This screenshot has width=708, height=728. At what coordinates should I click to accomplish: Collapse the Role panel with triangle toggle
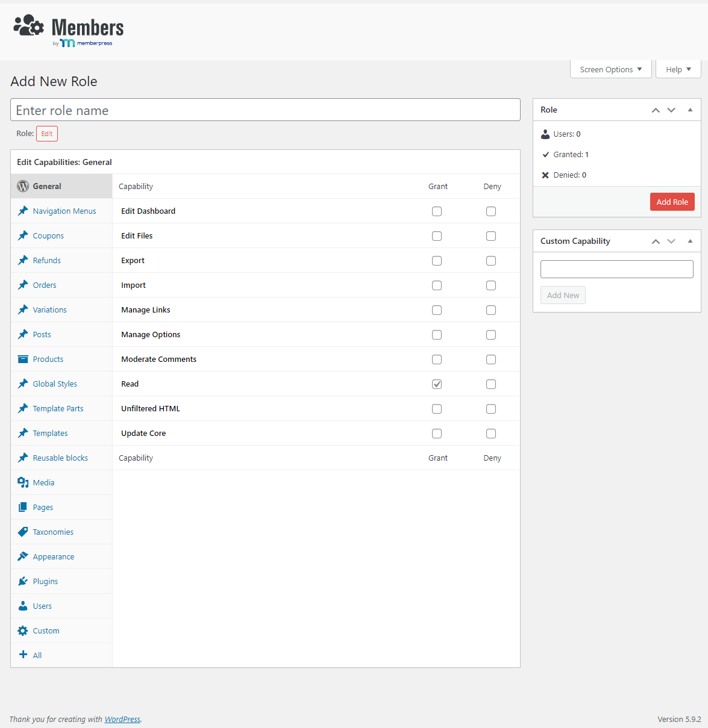point(690,110)
